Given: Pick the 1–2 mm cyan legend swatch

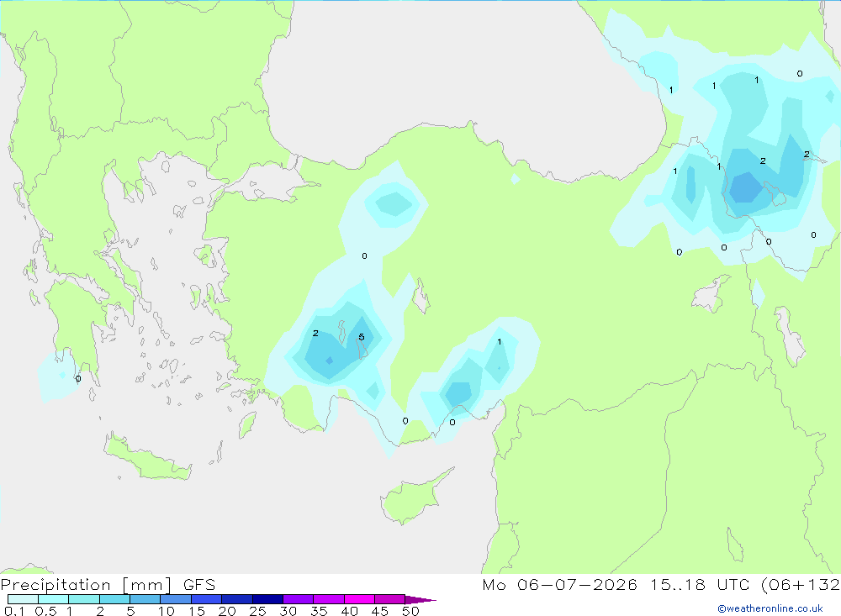Looking at the screenshot, I should click(84, 599).
